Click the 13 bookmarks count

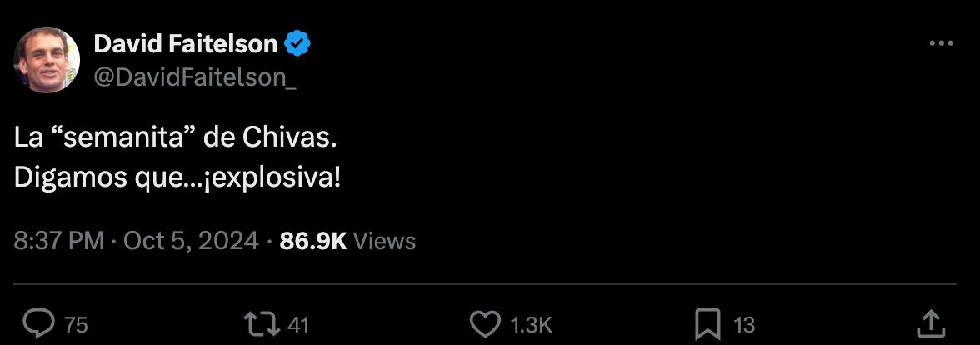click(x=744, y=324)
